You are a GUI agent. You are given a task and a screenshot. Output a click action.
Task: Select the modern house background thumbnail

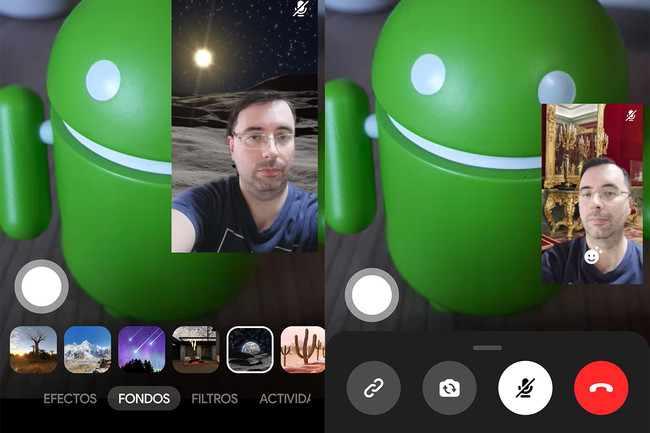196,350
